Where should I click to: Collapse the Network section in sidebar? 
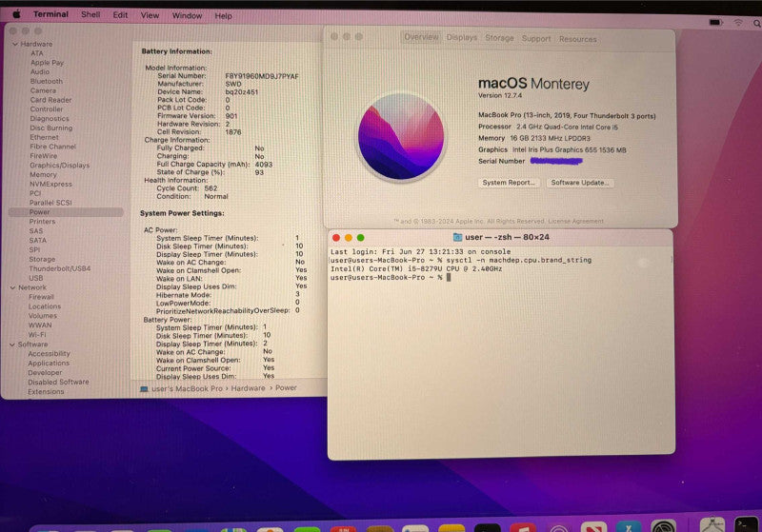(x=12, y=287)
